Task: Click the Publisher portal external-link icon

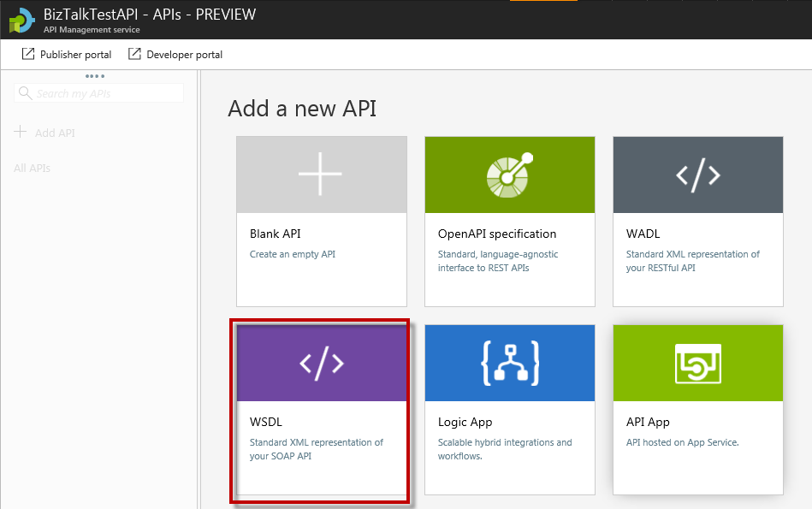Action: coord(27,53)
